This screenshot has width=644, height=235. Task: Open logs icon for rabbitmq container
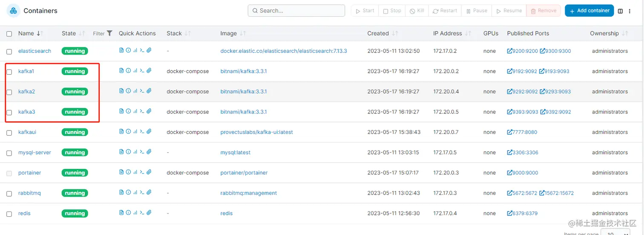point(121,193)
